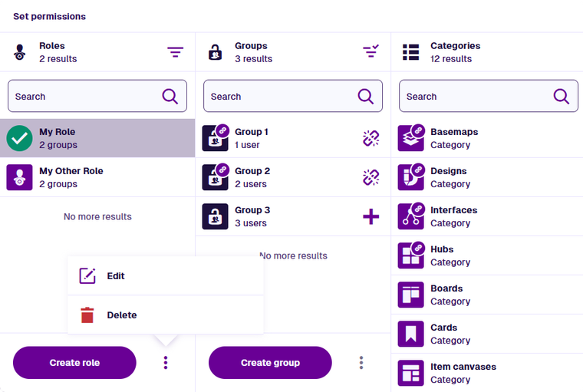Open the Groups filter icon with checkmark
This screenshot has height=392, width=583.
click(x=371, y=51)
